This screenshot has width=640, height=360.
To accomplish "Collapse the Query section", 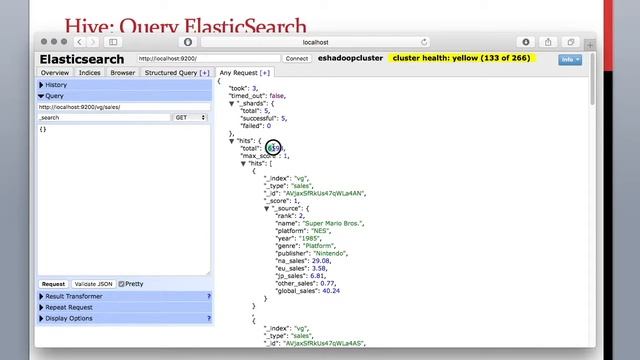I will tap(124, 96).
